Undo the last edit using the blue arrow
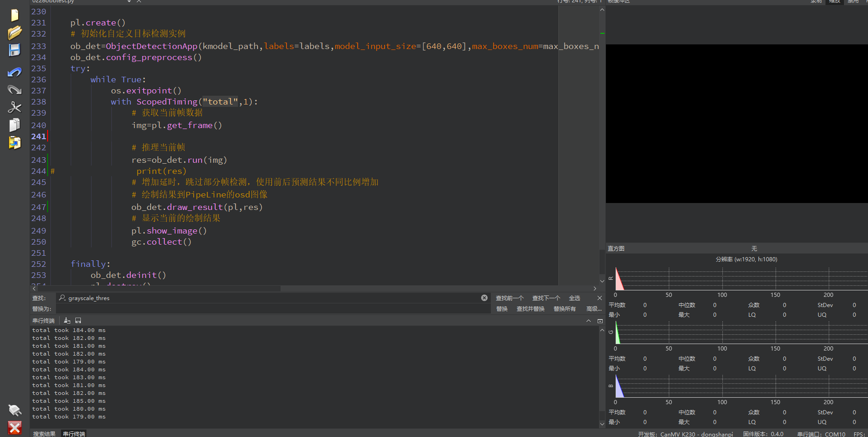This screenshot has width=868, height=437. pyautogui.click(x=14, y=72)
